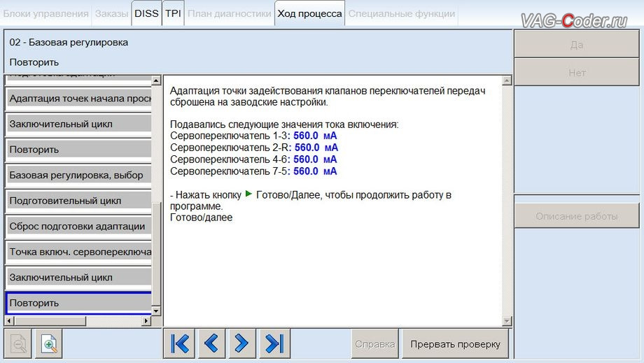Jump to first step navigation arrow
Image resolution: width=644 pixels, height=363 pixels.
179,343
